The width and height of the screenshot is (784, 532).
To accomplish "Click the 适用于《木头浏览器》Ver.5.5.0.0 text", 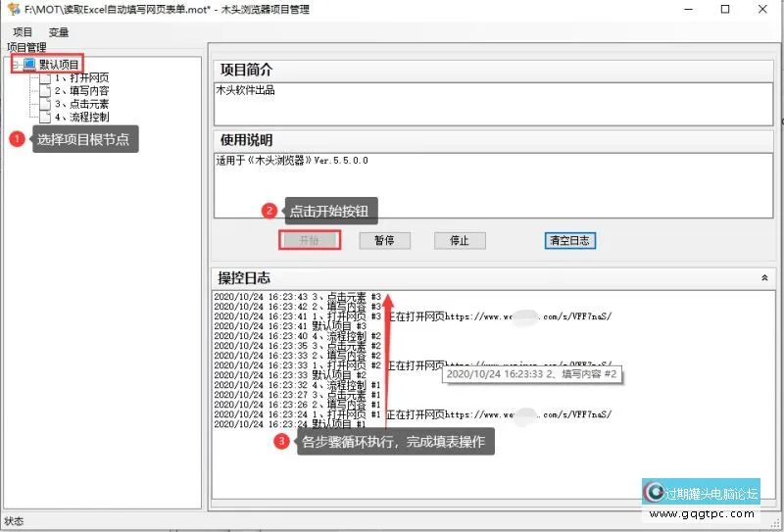I will [x=292, y=161].
